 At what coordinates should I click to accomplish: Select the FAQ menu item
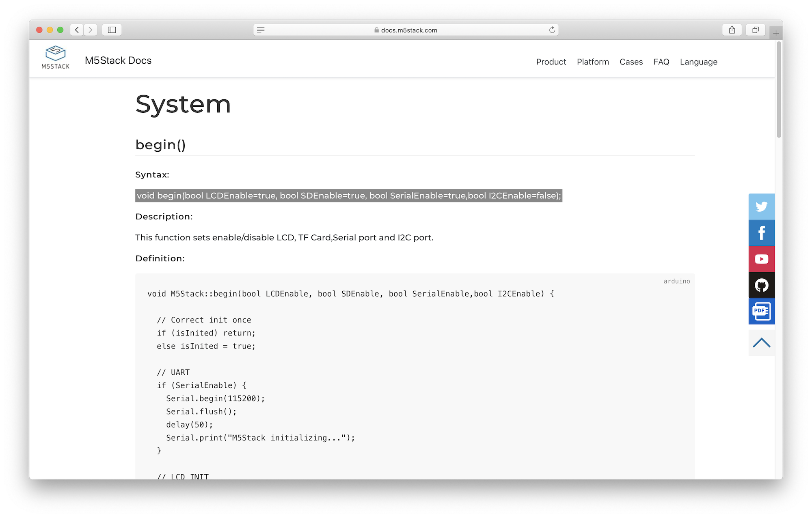coord(661,62)
